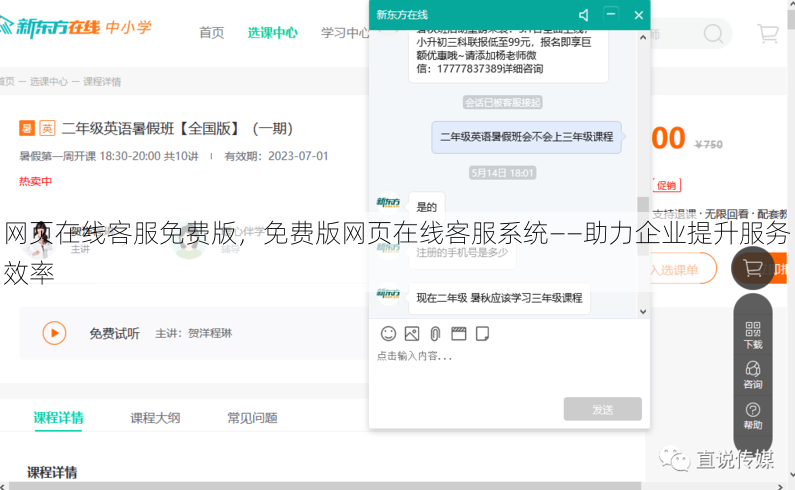Switch to the 课程大纲 tab
The width and height of the screenshot is (795, 490).
(155, 418)
